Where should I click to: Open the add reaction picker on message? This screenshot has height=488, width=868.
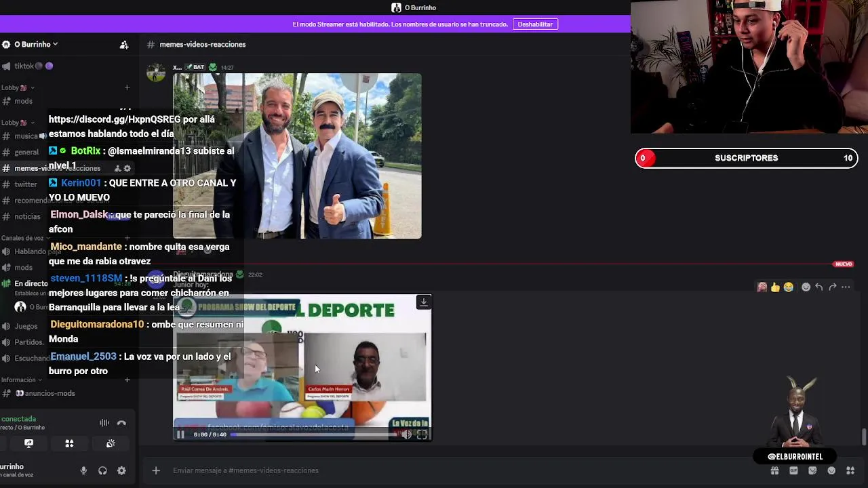[x=806, y=287]
